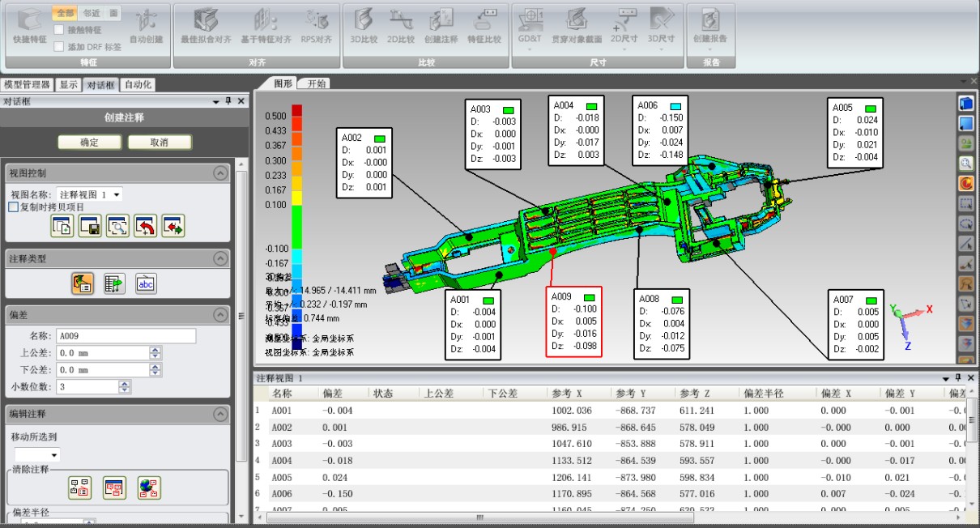Image resolution: width=980 pixels, height=528 pixels.
Task: Open the 特征比较 feature compare tool
Action: (x=484, y=25)
